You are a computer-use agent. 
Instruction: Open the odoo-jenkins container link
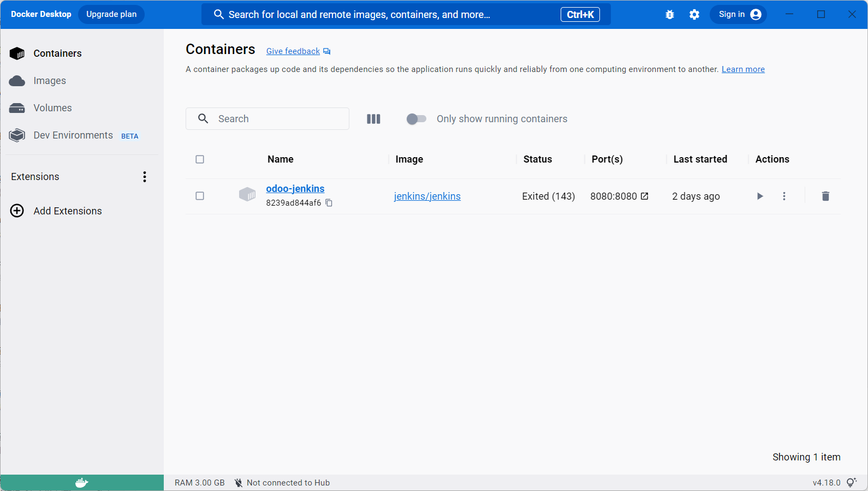(x=295, y=189)
